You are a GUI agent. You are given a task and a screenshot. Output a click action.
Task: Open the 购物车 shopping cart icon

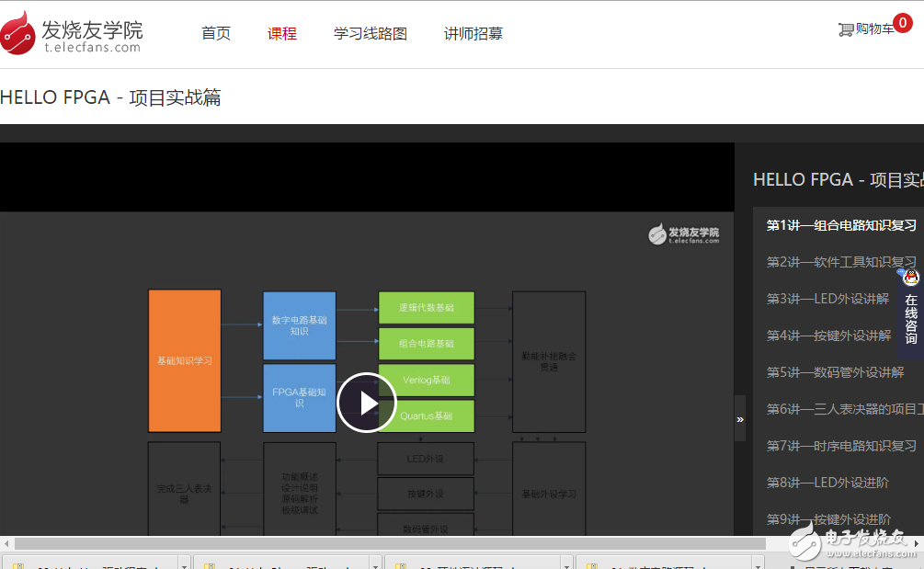pos(846,29)
